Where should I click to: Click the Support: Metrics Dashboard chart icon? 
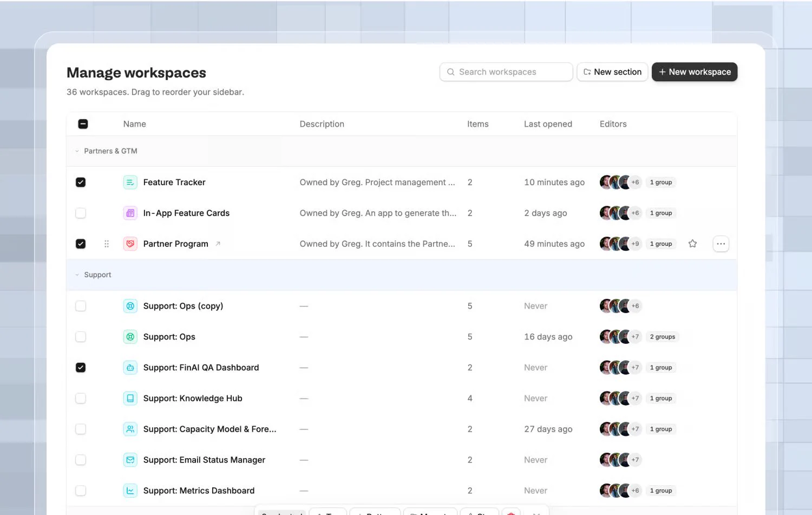[130, 491]
